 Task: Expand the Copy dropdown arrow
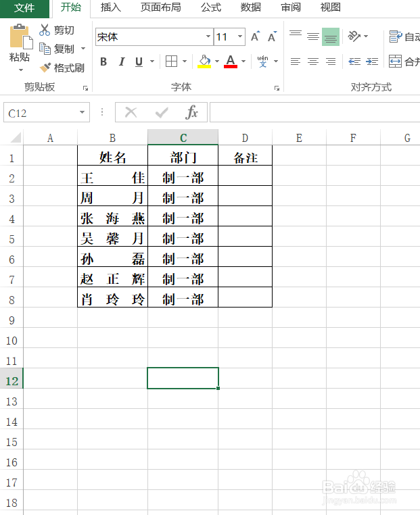click(83, 49)
